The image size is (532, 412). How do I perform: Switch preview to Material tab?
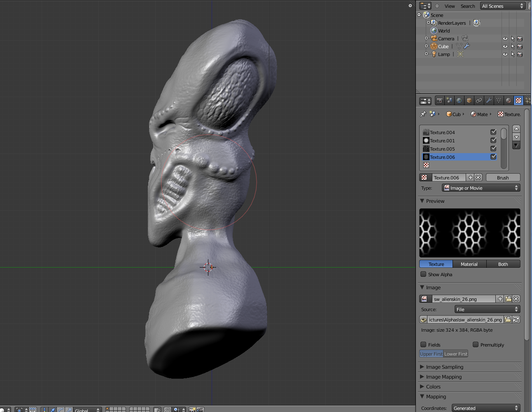point(469,264)
